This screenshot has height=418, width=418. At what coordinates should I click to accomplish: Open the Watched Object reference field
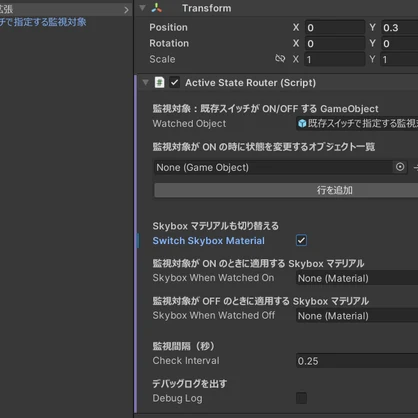coord(357,124)
